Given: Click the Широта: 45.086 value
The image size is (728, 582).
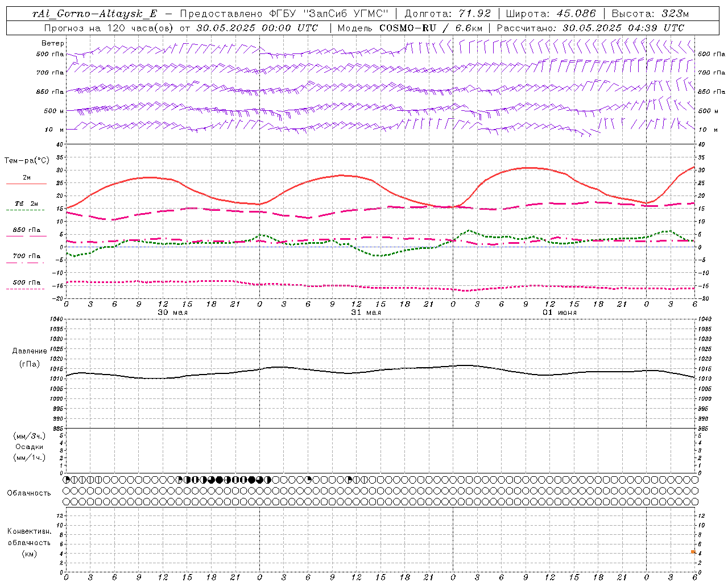Looking at the screenshot, I should click(x=551, y=14).
